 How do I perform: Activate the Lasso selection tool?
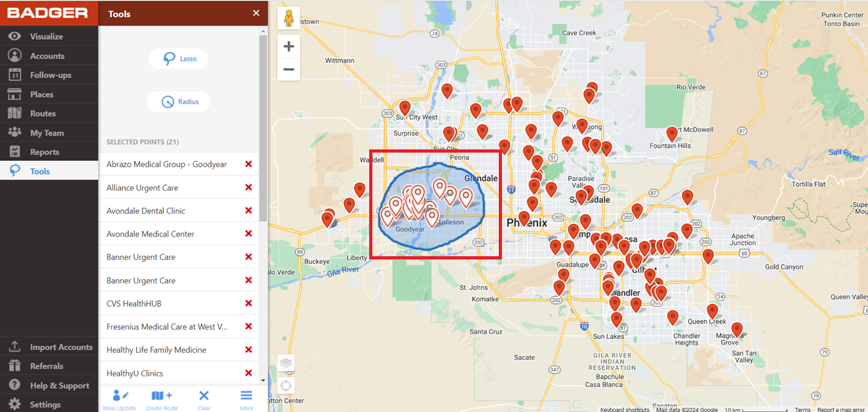tap(179, 58)
